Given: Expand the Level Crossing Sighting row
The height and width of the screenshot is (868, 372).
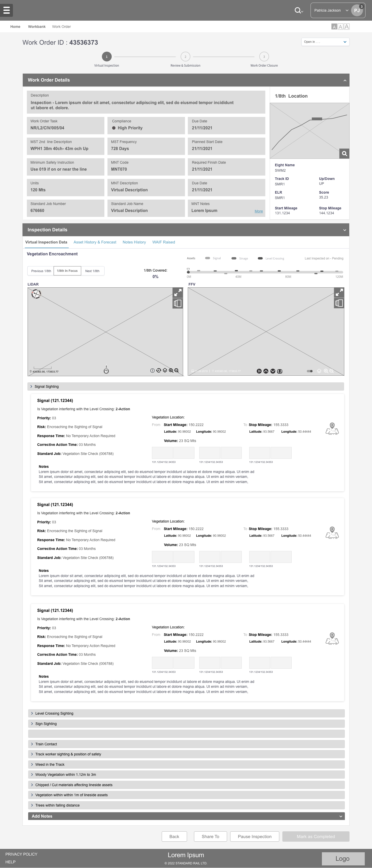Looking at the screenshot, I should 186,713.
